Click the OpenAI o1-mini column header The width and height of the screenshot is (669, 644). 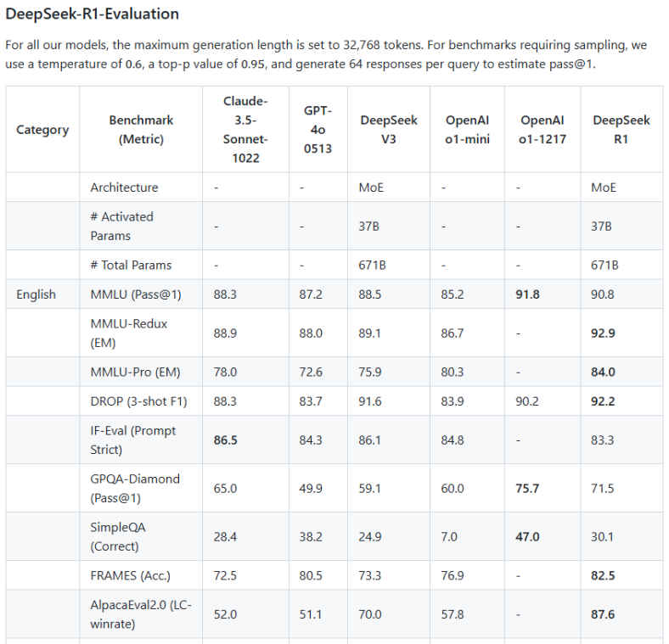coord(468,130)
